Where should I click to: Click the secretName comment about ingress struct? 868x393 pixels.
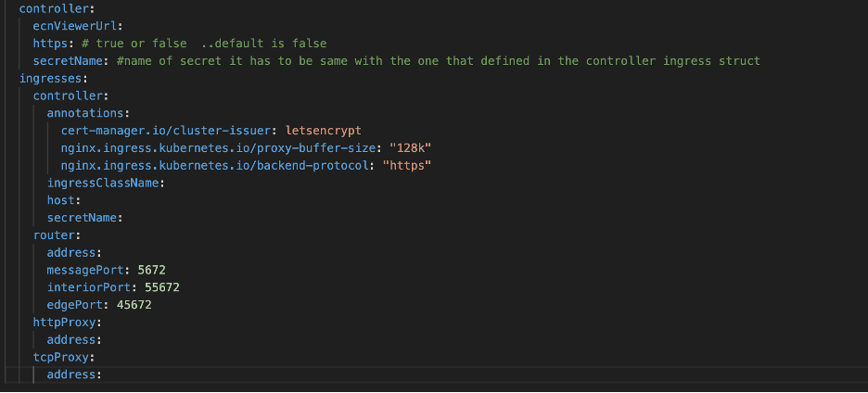tap(439, 61)
